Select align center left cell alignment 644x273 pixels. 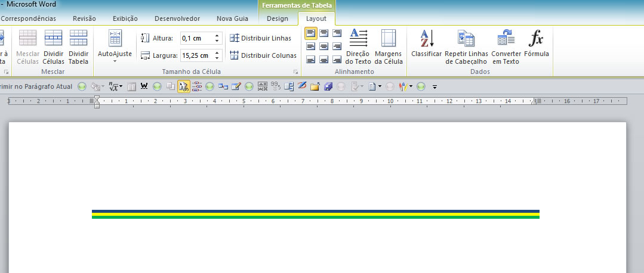[x=311, y=46]
